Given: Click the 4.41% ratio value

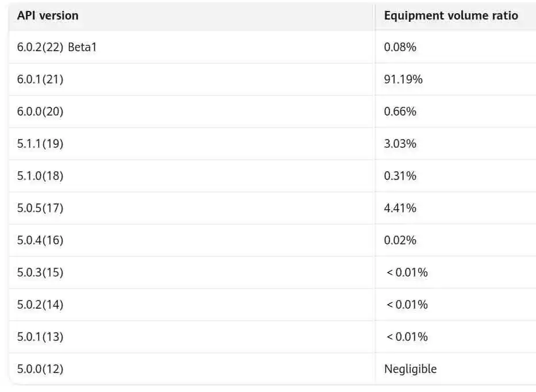Looking at the screenshot, I should click(x=400, y=208).
